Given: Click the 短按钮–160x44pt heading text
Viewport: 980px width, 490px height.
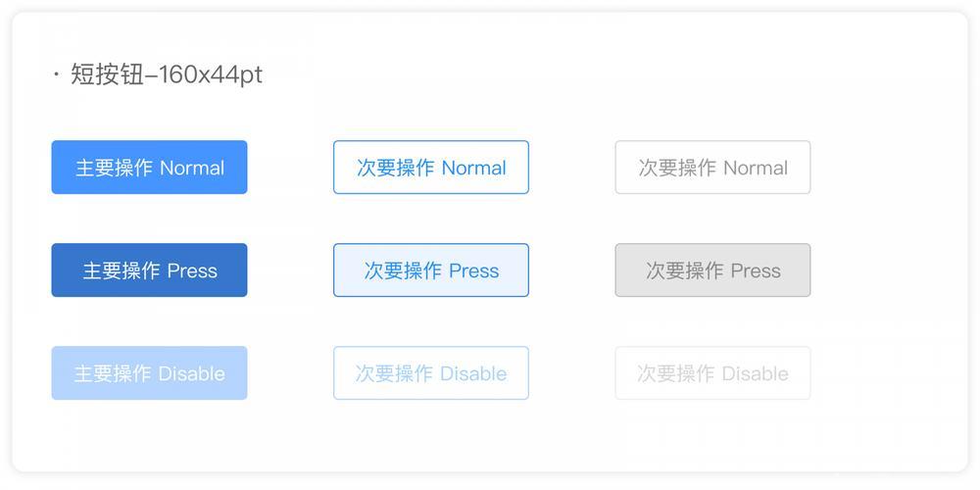Looking at the screenshot, I should (167, 75).
